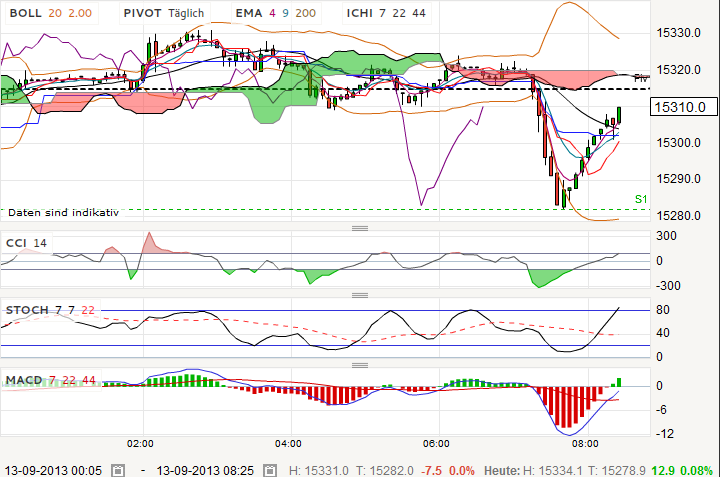This screenshot has width=720, height=477.
Task: Click the start date 13-09-2013 00:05
Action: click(x=53, y=471)
